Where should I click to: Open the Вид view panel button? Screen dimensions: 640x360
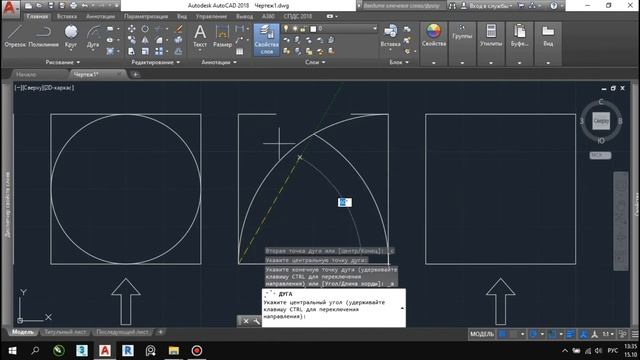tap(548, 36)
